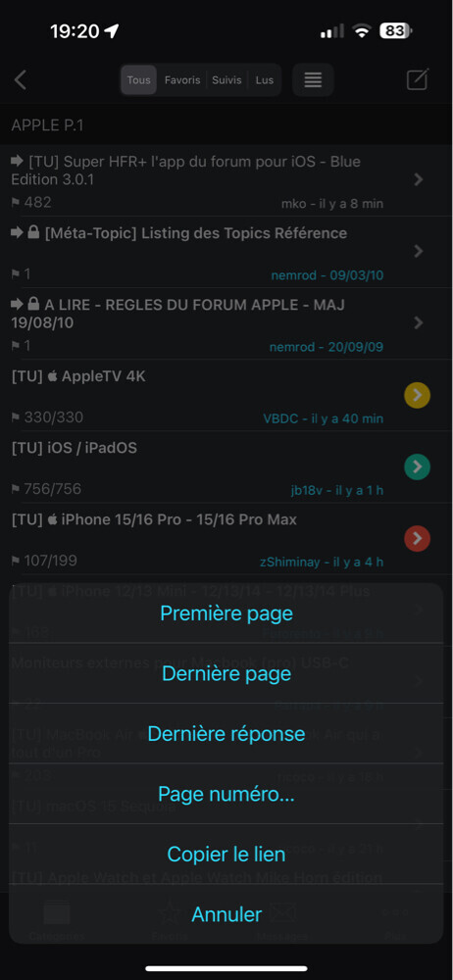Expand chevron on Super HFR+ topic row
The width and height of the screenshot is (453, 980).
click(419, 180)
